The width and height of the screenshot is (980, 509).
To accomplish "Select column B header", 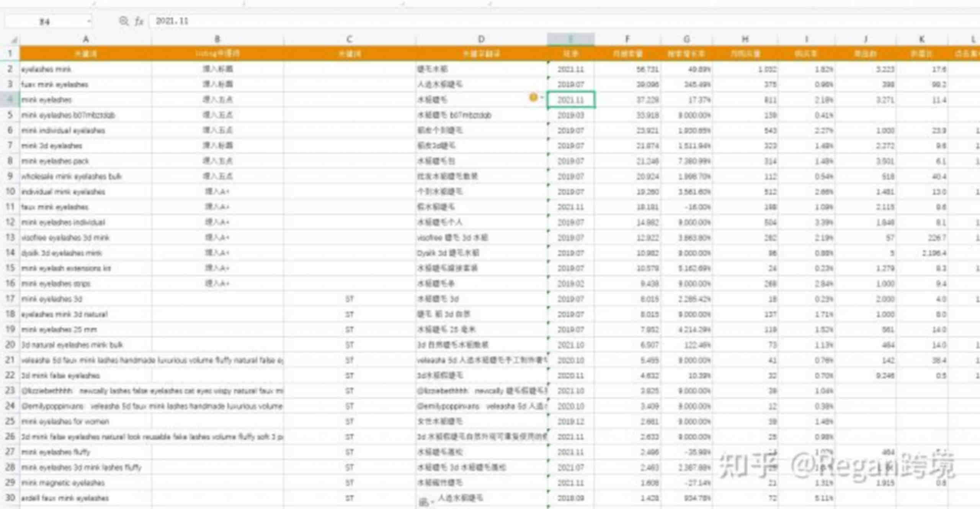I will [217, 39].
